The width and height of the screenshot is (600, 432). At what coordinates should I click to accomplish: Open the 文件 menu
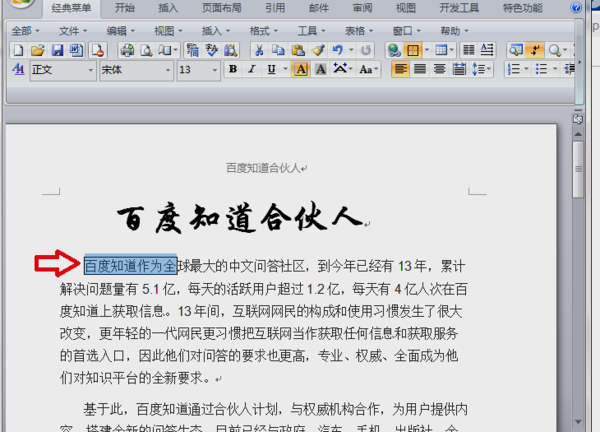[73, 31]
